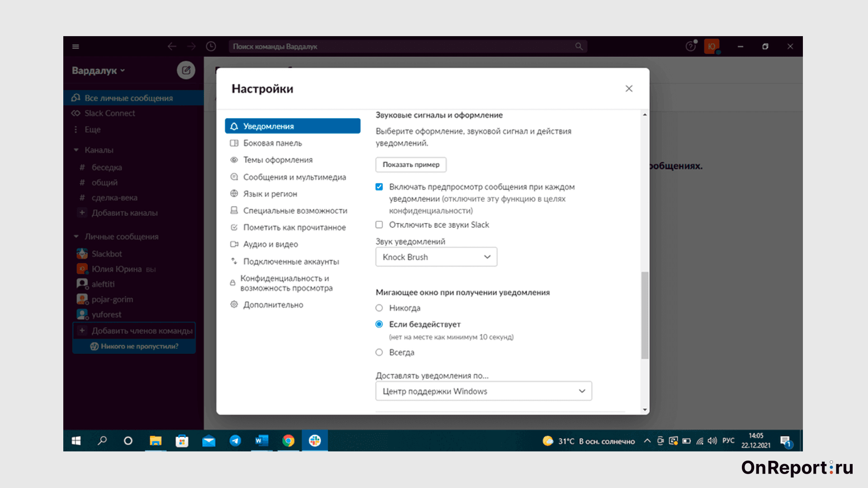The image size is (868, 488).
Task: Click the search magnifier icon in the search bar
Action: tap(579, 47)
